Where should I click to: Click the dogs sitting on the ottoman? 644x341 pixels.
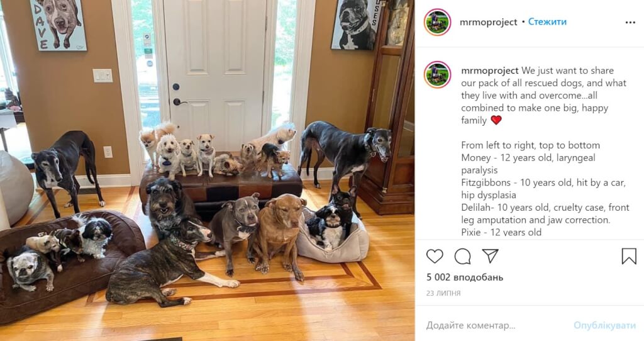point(217,151)
